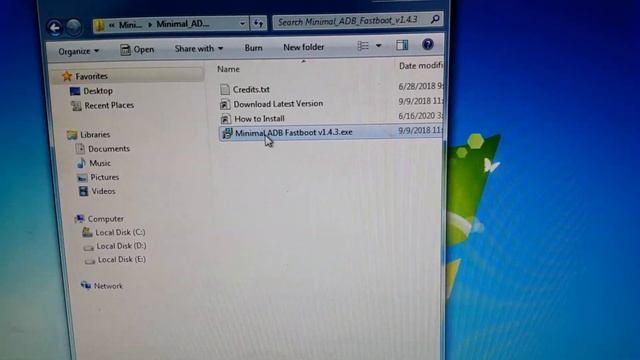This screenshot has height=360, width=640.
Task: Click the Minimal ADB Fastboot exe icon
Action: click(x=227, y=133)
